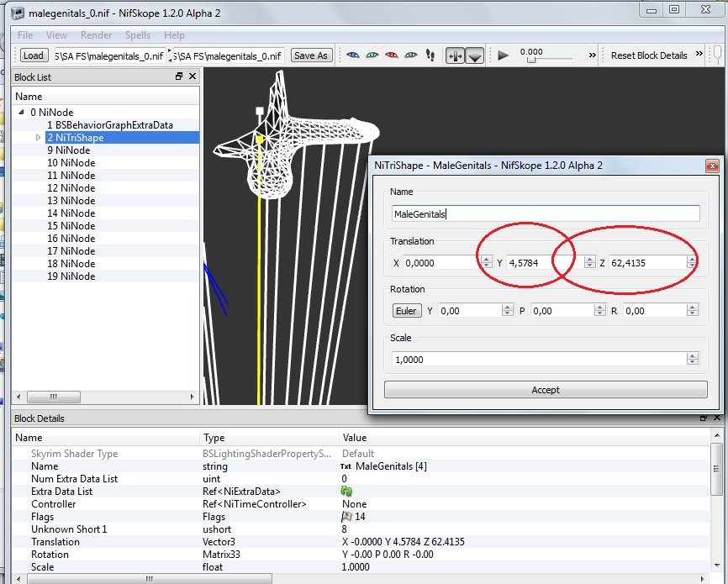
Task: Select the 19 NiNode block
Action: (71, 276)
